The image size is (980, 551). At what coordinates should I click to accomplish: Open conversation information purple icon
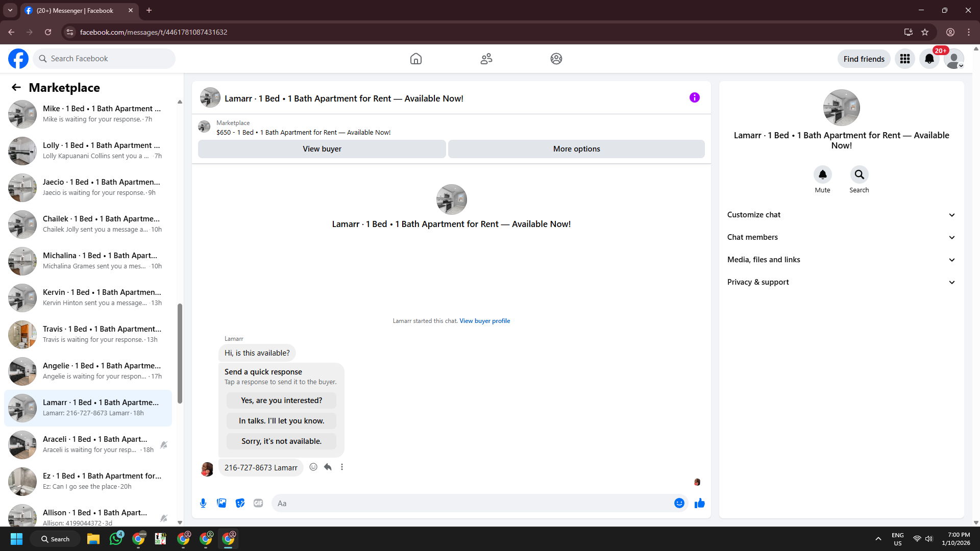coord(694,97)
